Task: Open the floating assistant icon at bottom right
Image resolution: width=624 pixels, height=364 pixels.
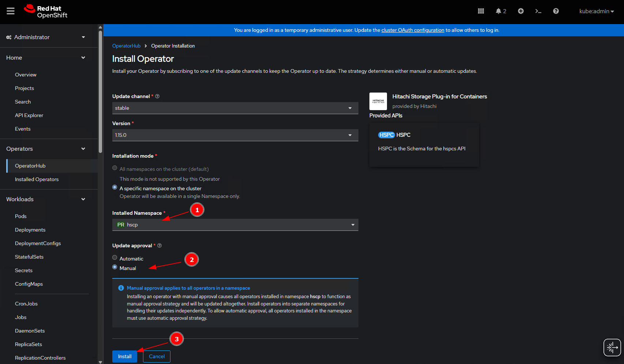Action: click(x=612, y=348)
